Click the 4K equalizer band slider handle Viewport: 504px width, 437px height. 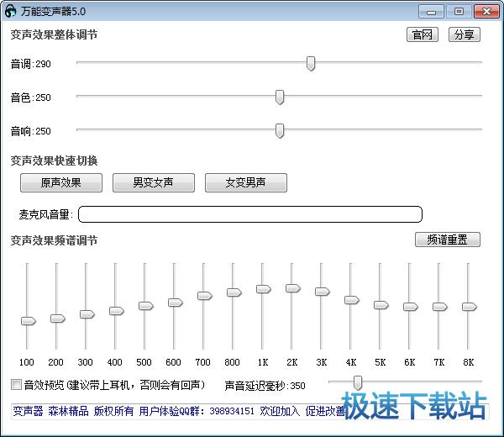tap(351, 300)
